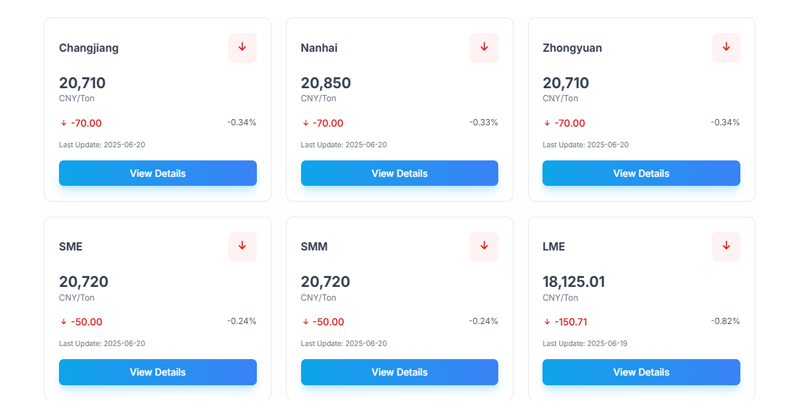Screen dimensions: 800x420
Task: Click Zhongyuan -0.34% change percentage
Action: point(725,123)
